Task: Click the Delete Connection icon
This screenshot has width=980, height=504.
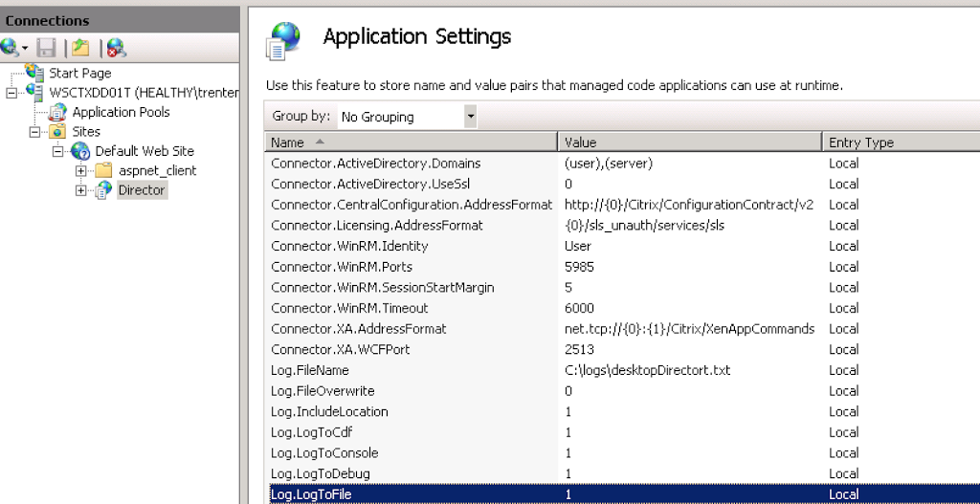Action: 116,47
